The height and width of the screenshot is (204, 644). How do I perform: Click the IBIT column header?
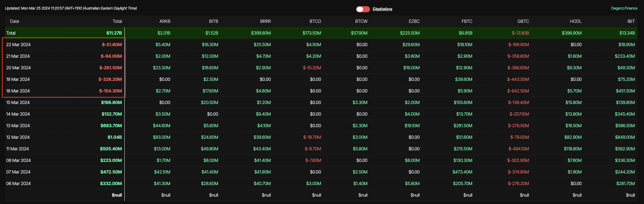coord(631,21)
